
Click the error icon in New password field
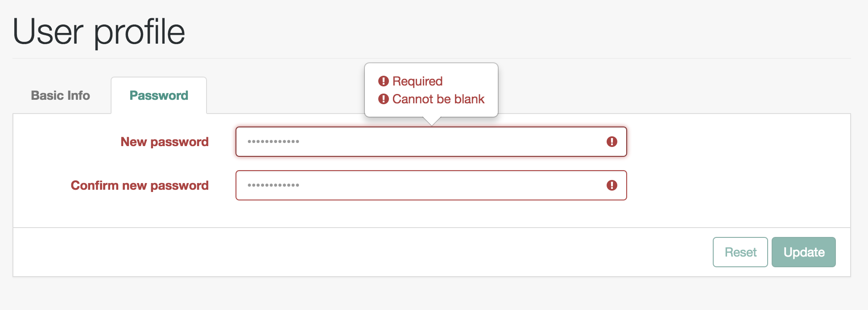[612, 142]
